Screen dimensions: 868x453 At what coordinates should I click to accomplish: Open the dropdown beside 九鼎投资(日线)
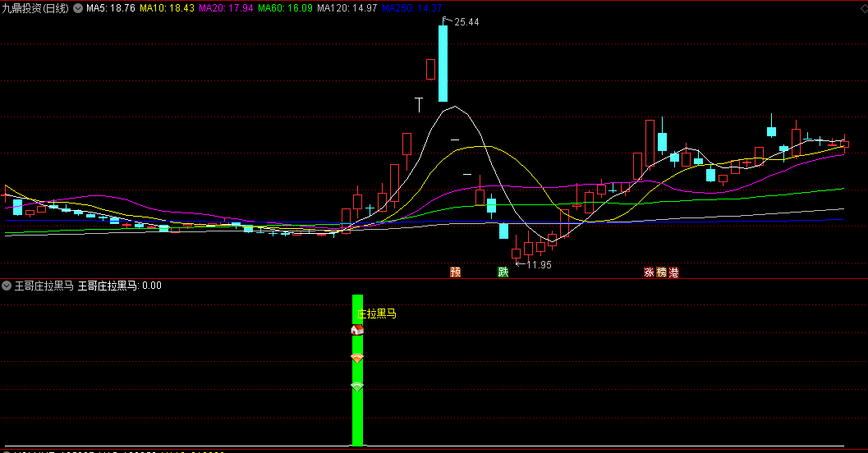pos(77,7)
